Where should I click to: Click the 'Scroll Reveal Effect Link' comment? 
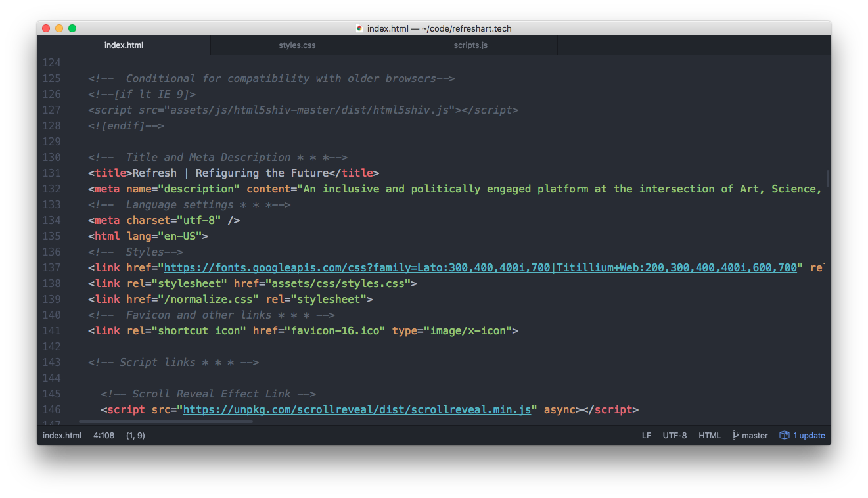(208, 394)
